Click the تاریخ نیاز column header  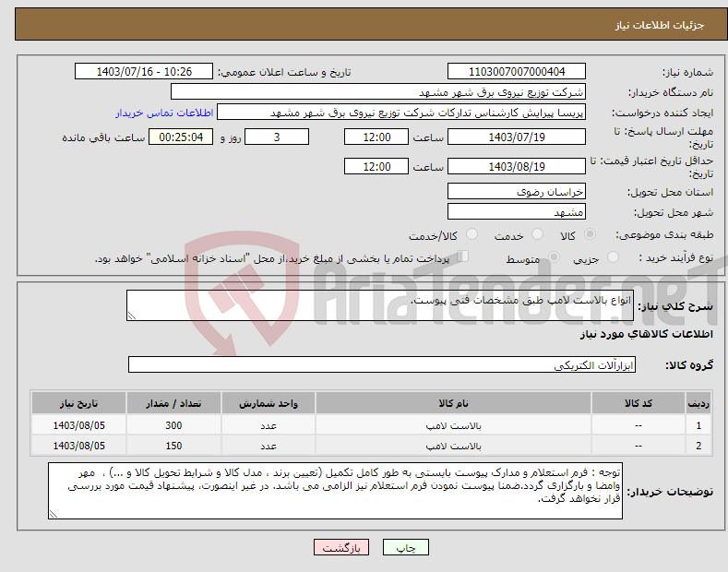pos(78,403)
